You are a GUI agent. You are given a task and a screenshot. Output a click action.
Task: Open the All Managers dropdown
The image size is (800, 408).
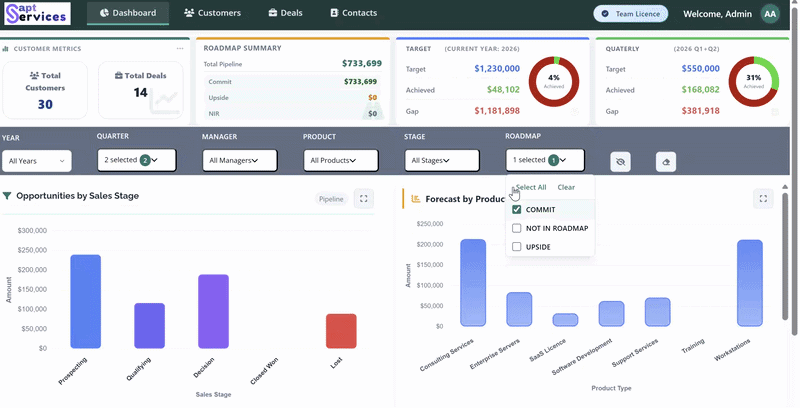(240, 161)
